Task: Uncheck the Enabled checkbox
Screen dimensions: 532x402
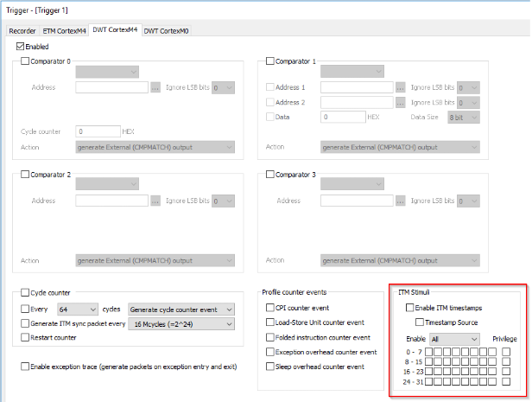Action: tap(21, 47)
